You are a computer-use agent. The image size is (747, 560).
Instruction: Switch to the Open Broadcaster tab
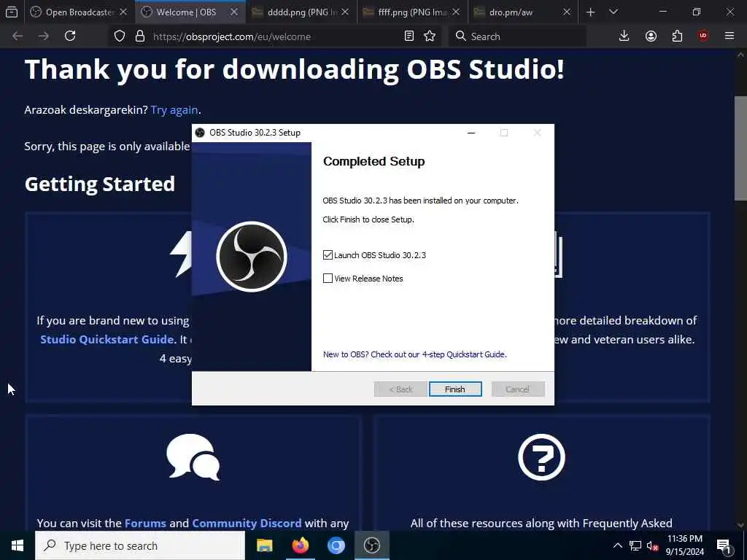click(x=79, y=12)
